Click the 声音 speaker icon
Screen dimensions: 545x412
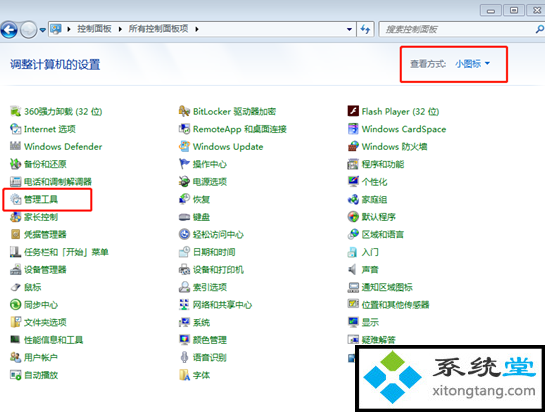point(353,269)
